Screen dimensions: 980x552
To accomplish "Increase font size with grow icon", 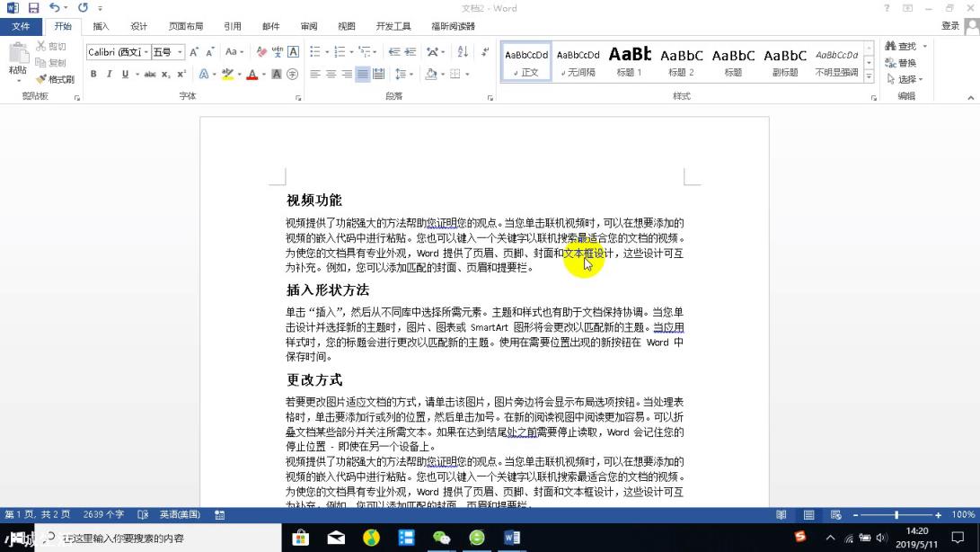I will coord(194,52).
